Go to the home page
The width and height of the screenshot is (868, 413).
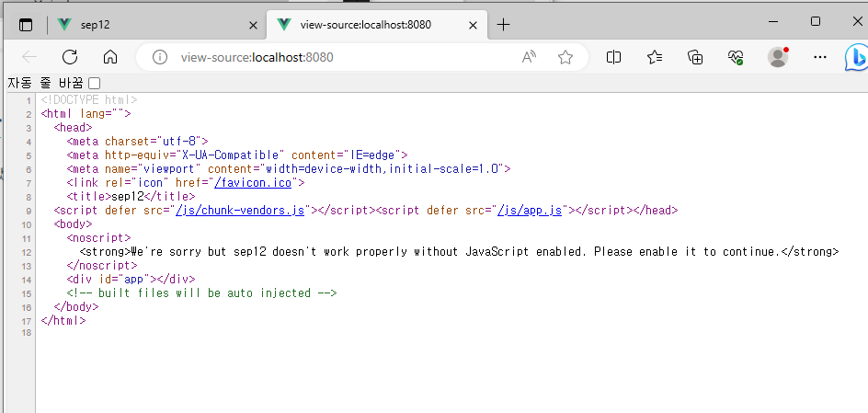110,57
